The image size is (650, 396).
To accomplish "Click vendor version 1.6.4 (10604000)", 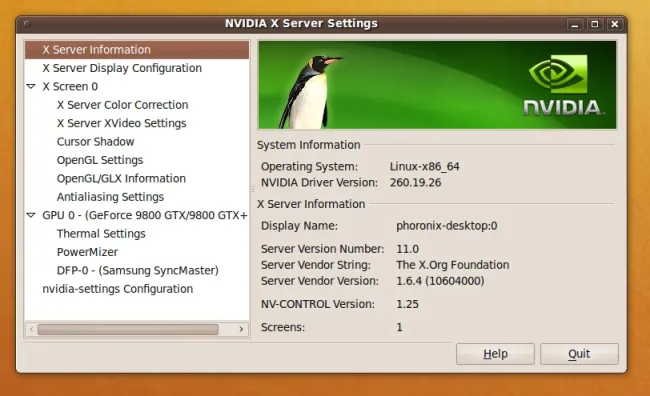I will click(440, 281).
